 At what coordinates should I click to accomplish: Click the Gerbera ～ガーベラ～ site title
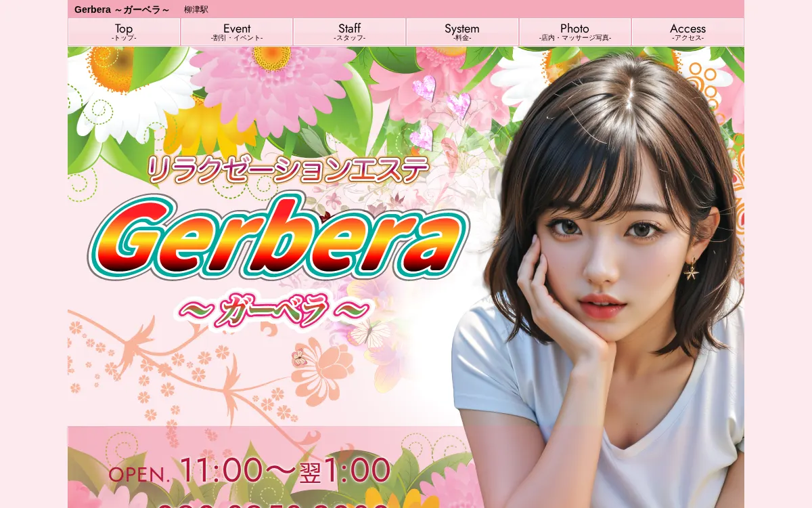tap(122, 9)
